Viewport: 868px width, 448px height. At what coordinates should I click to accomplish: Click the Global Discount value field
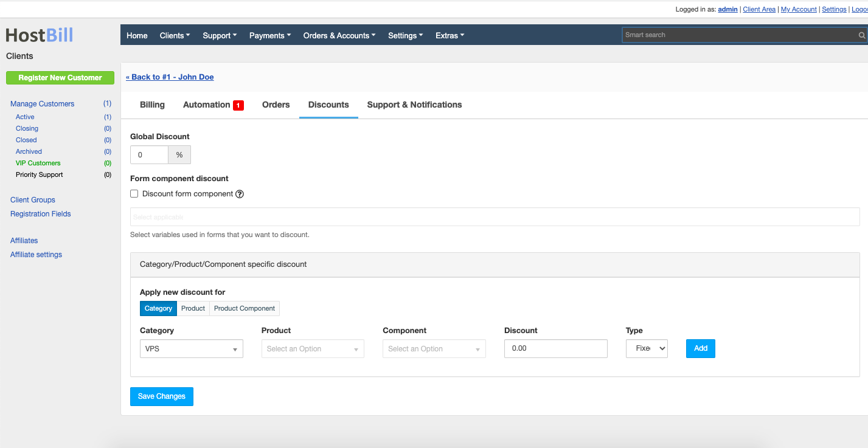point(149,154)
